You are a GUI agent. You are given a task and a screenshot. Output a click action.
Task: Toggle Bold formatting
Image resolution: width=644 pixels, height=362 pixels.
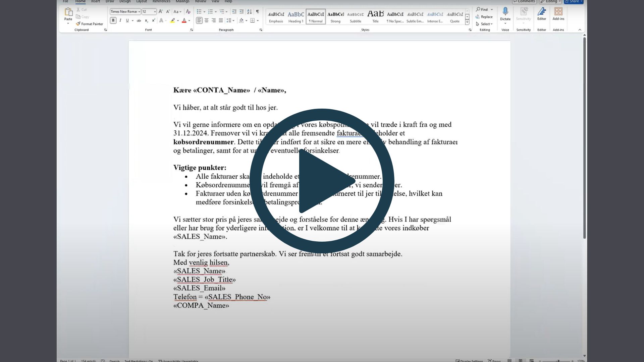tap(113, 20)
